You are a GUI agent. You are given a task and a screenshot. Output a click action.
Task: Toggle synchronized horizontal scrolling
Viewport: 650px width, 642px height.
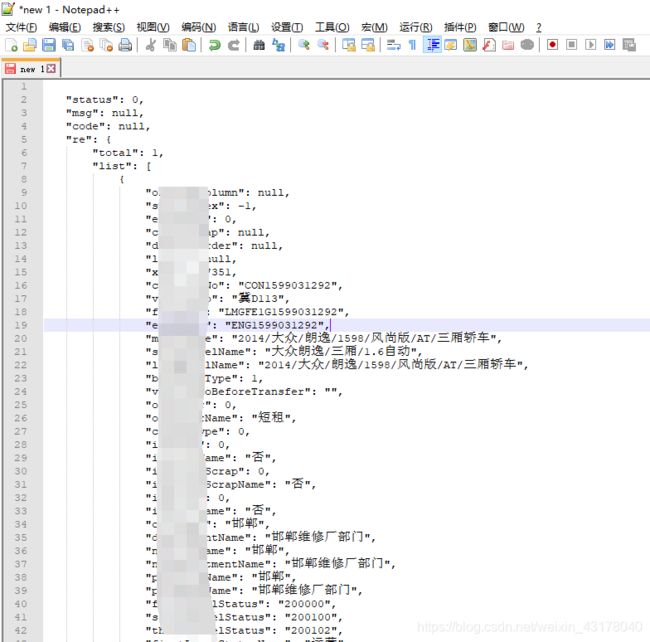pyautogui.click(x=368, y=45)
